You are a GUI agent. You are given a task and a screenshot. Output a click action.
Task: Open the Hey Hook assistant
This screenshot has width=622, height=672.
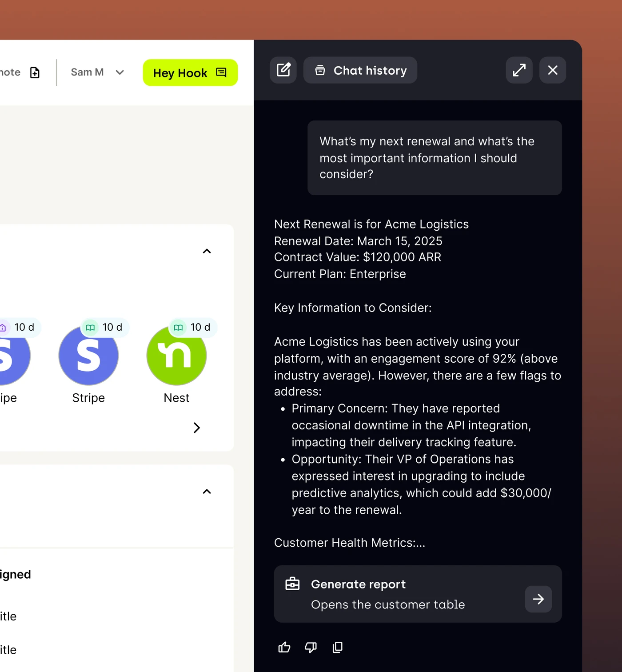click(x=190, y=72)
